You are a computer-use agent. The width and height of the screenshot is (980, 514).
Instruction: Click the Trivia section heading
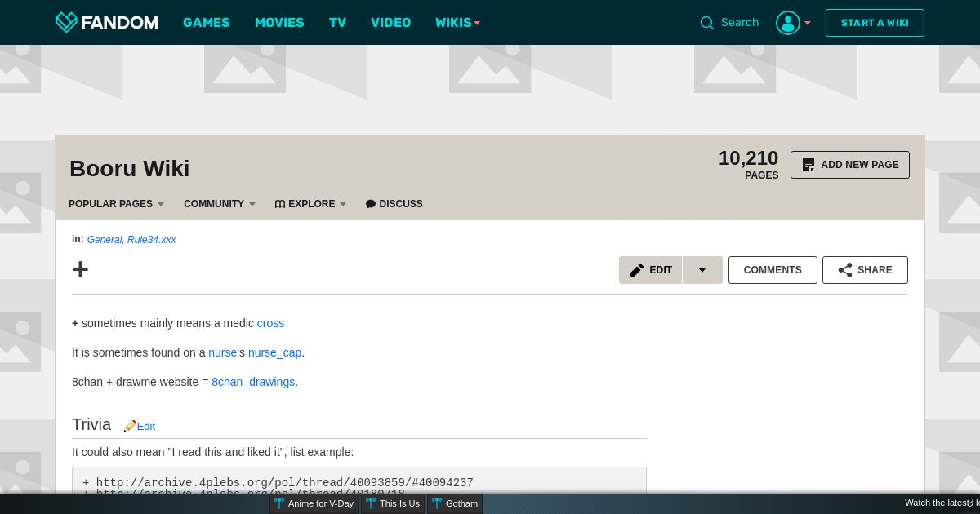[x=91, y=424]
